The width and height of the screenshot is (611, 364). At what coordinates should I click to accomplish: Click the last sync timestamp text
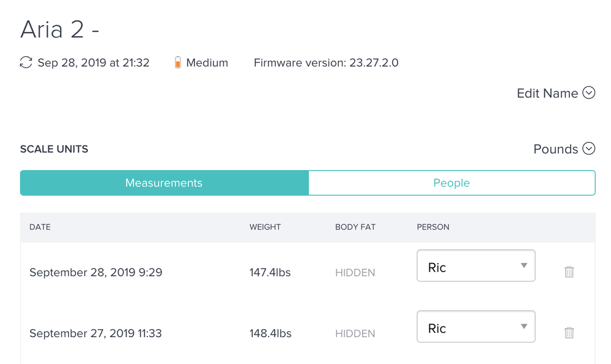coord(94,62)
